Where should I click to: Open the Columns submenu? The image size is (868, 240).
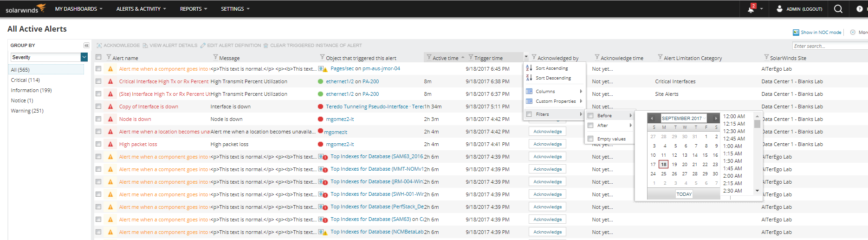pyautogui.click(x=554, y=91)
